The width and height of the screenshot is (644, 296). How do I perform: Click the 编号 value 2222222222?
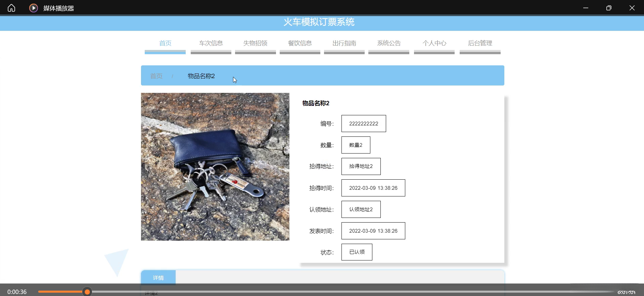[x=364, y=124]
